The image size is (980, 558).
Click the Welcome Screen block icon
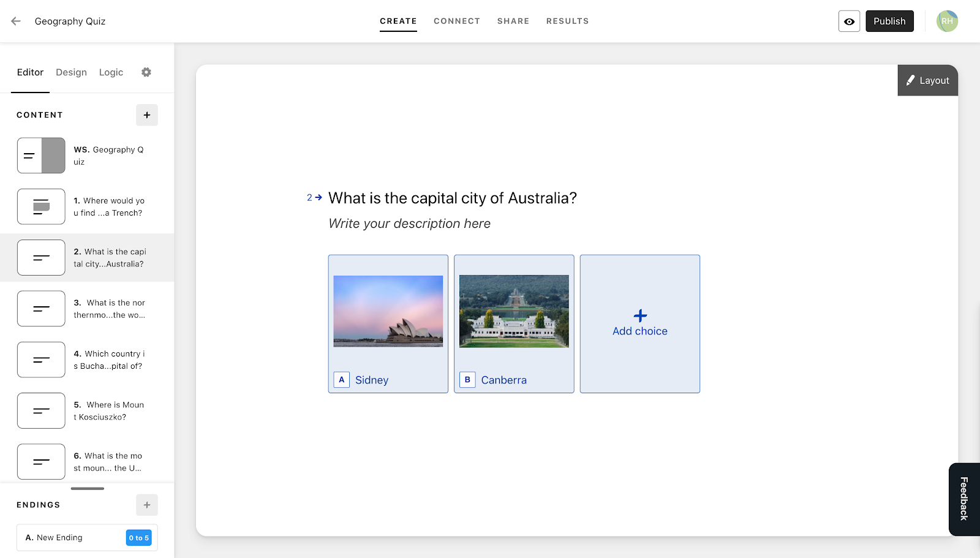tap(41, 156)
